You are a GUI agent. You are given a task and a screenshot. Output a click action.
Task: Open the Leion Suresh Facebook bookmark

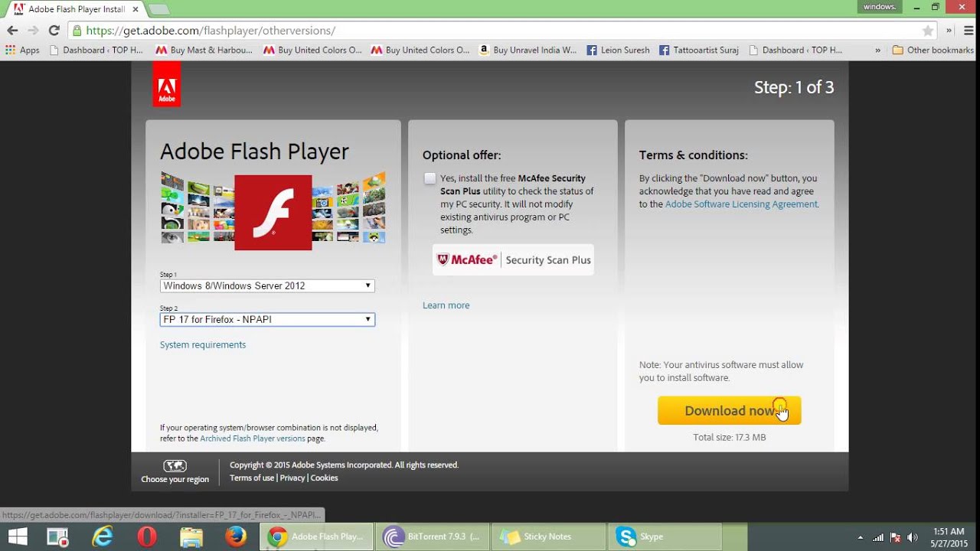(x=618, y=50)
